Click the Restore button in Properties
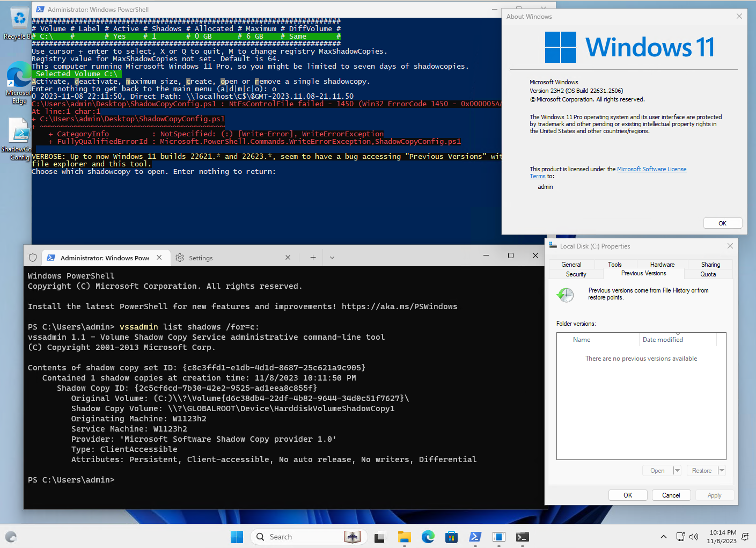 (x=701, y=471)
